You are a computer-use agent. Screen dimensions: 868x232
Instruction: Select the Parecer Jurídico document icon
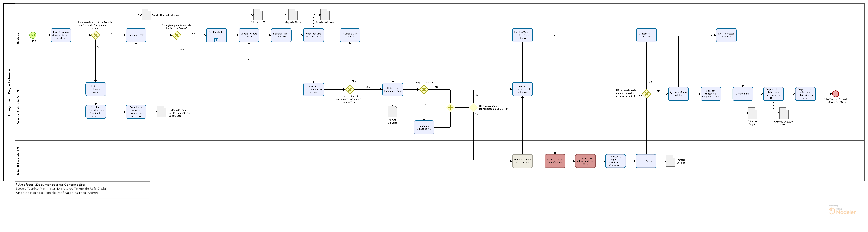click(x=671, y=161)
